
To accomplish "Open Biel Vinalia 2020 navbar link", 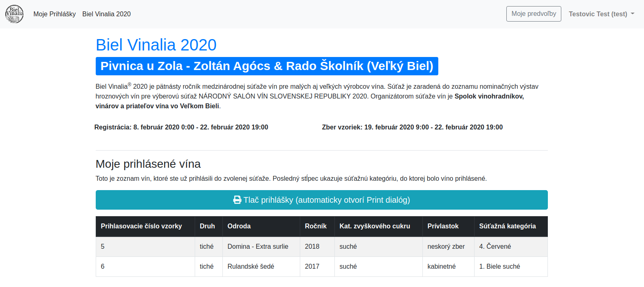I will point(106,14).
